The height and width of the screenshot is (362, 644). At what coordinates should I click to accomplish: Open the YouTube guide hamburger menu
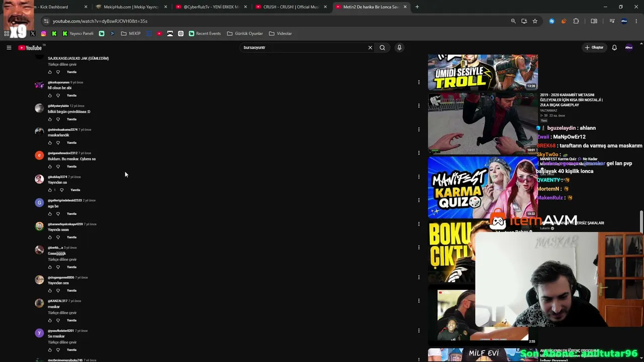tap(9, 48)
